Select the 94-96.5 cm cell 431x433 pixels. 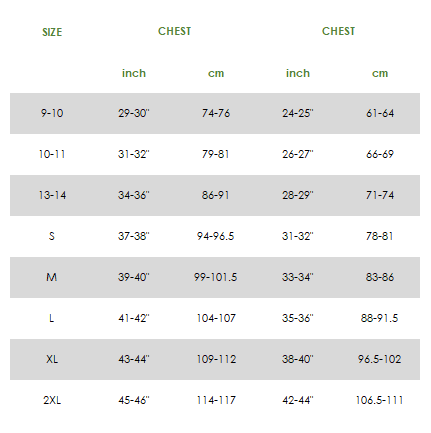pos(216,236)
